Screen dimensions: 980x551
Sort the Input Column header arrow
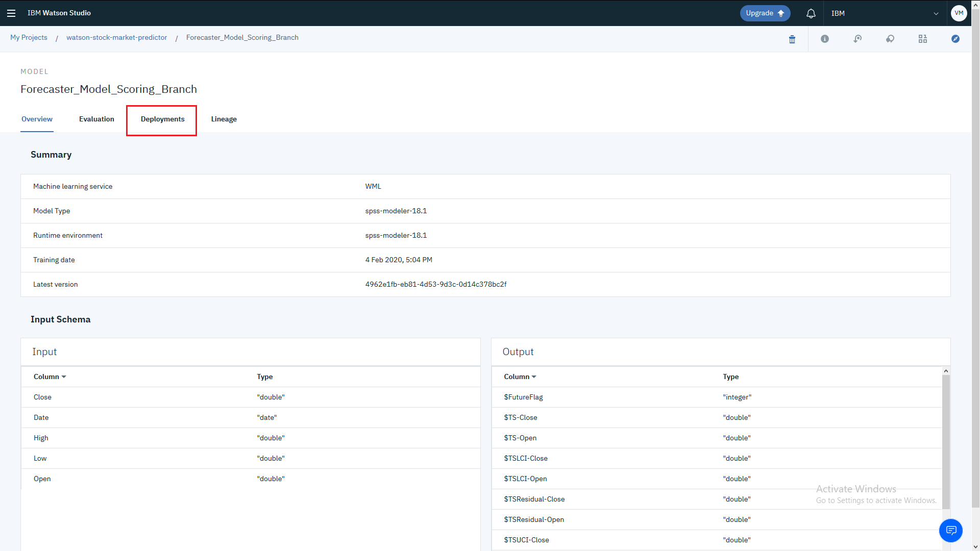[64, 377]
